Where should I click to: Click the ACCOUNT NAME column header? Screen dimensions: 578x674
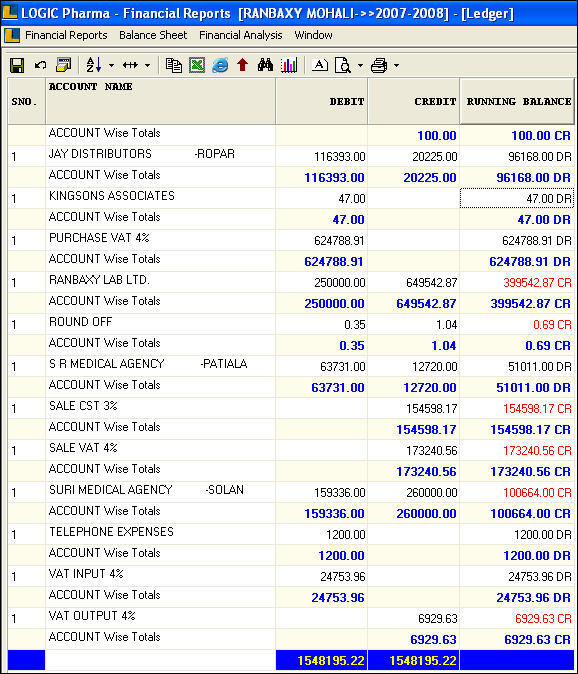click(160, 101)
